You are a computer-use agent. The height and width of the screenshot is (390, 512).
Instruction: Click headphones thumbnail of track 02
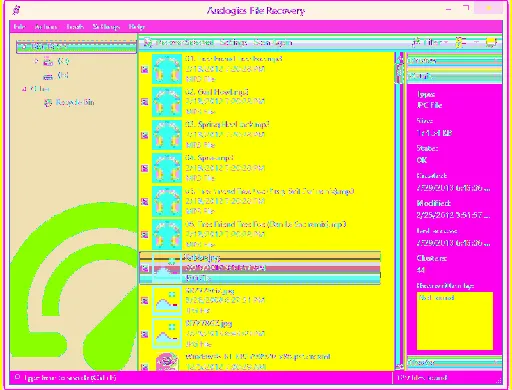coord(167,102)
